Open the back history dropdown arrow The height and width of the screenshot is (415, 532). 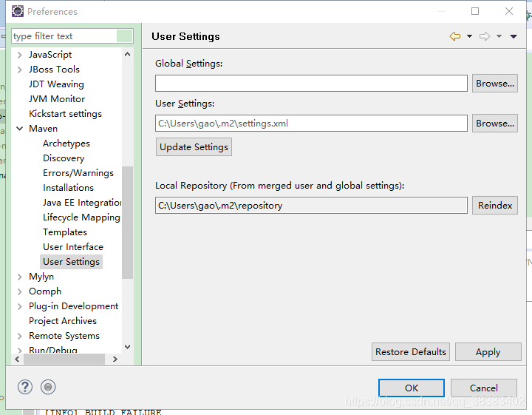coord(470,36)
